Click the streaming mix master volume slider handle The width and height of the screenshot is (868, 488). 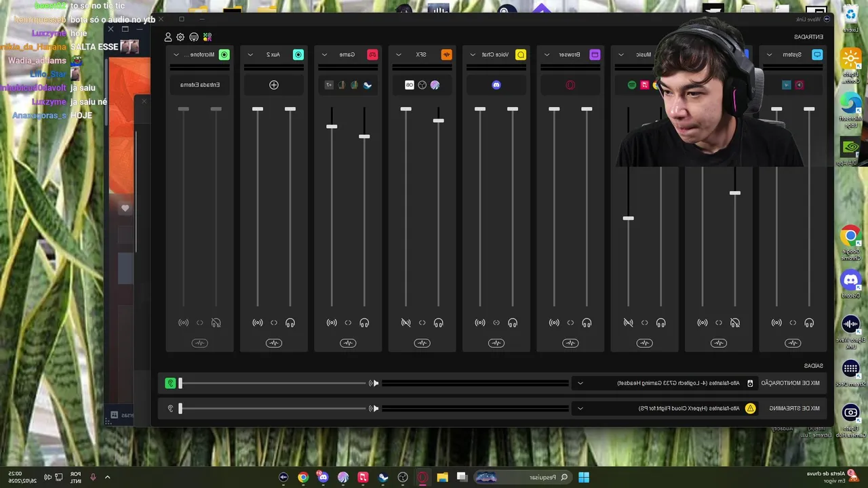pos(180,408)
